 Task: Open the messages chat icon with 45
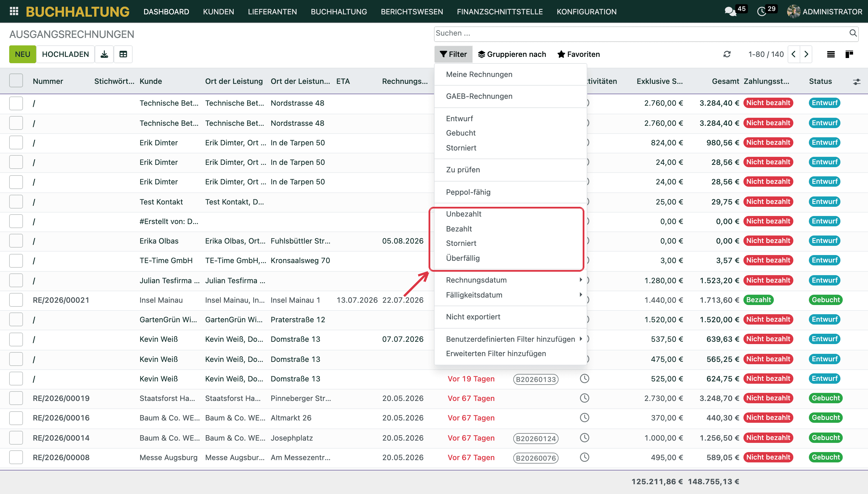(731, 11)
